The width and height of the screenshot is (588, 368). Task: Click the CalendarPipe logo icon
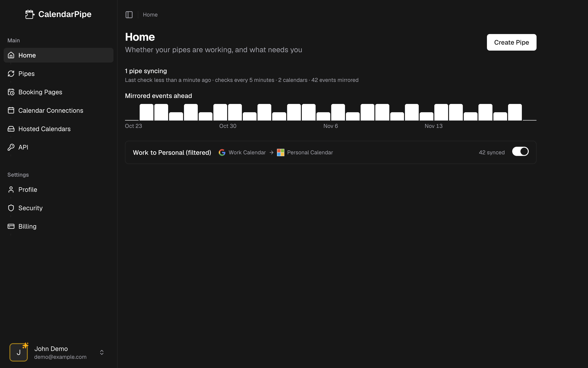click(x=30, y=14)
